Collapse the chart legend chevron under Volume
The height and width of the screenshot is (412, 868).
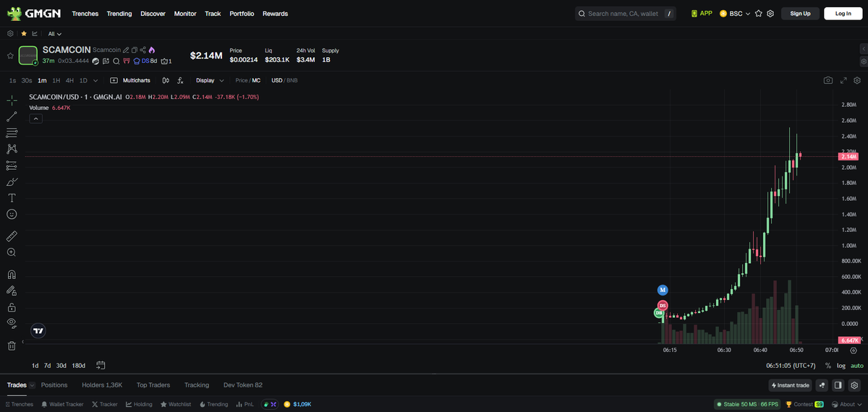(35, 119)
